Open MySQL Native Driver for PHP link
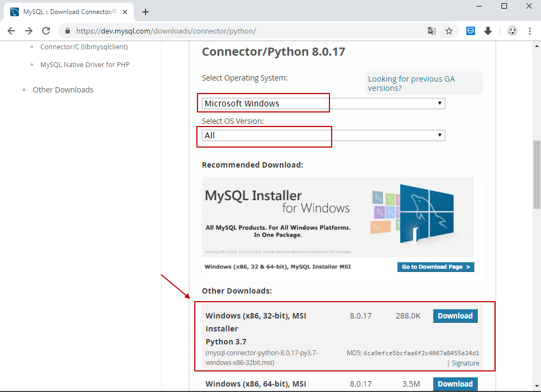 (x=85, y=64)
